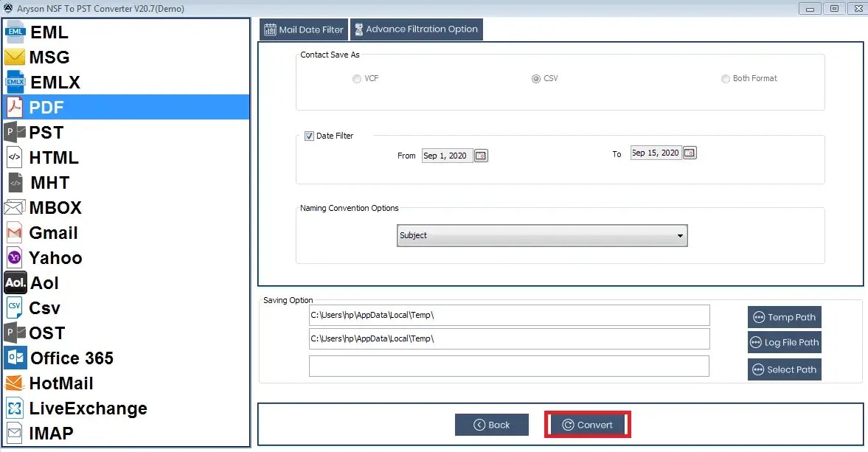Select the HotMail label in format list
This screenshot has width=868, height=452.
point(61,383)
